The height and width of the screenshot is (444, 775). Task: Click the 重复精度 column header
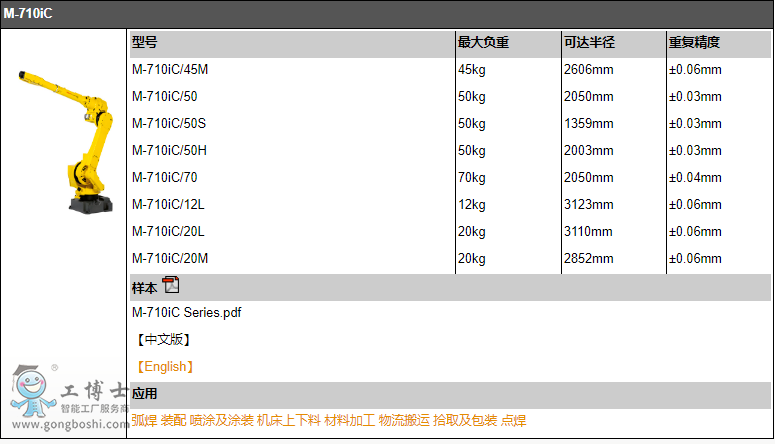[x=694, y=43]
